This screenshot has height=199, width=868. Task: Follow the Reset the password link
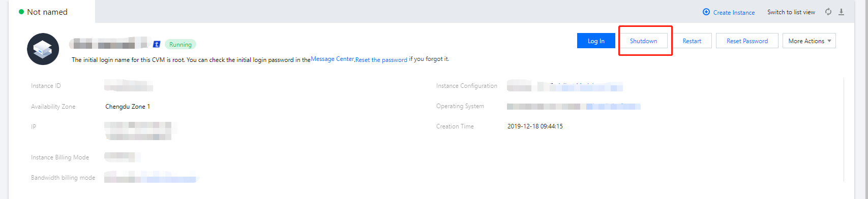pyautogui.click(x=381, y=59)
